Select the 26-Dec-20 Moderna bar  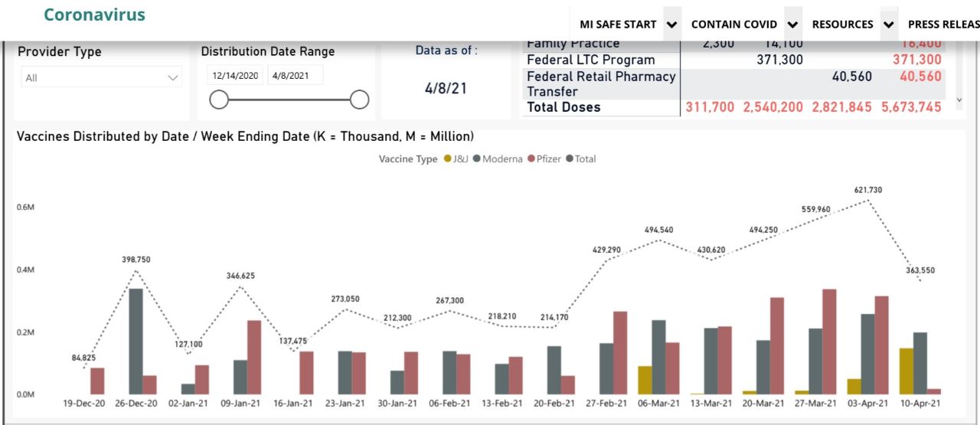136,342
